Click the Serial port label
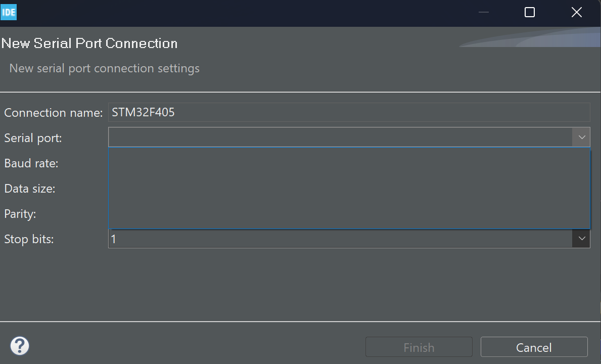 [x=33, y=138]
